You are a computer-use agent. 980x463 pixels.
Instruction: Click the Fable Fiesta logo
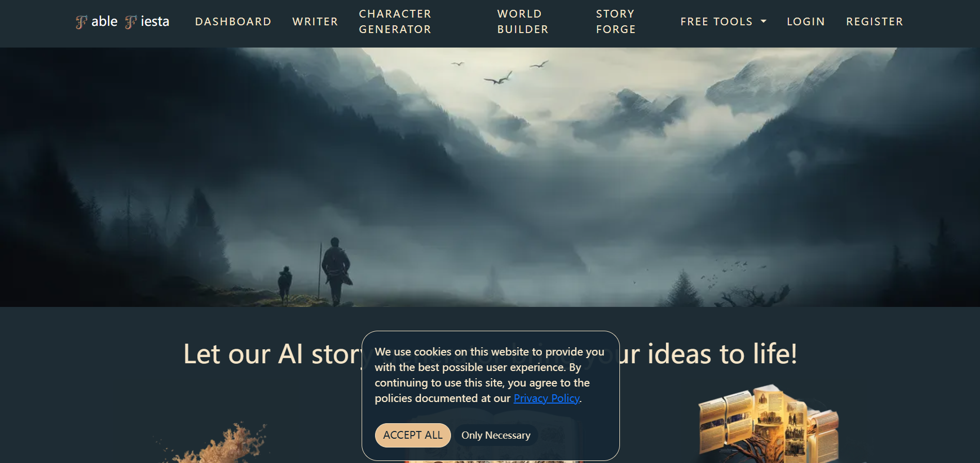122,22
